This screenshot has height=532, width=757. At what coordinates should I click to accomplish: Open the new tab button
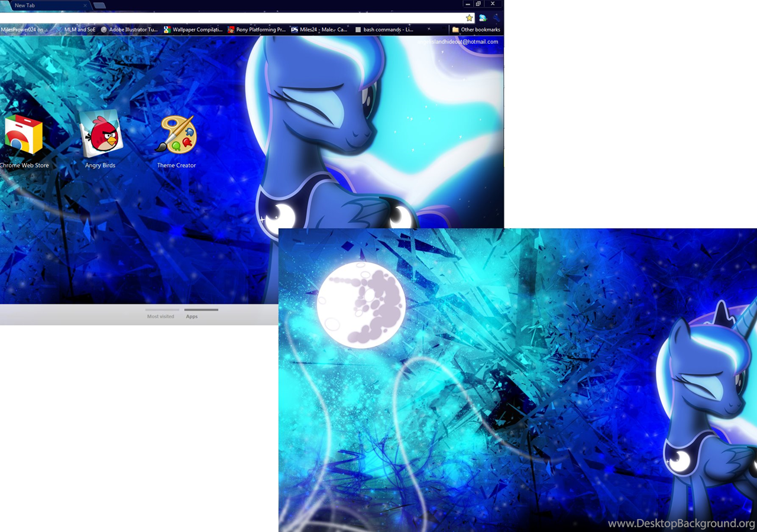(99, 5)
